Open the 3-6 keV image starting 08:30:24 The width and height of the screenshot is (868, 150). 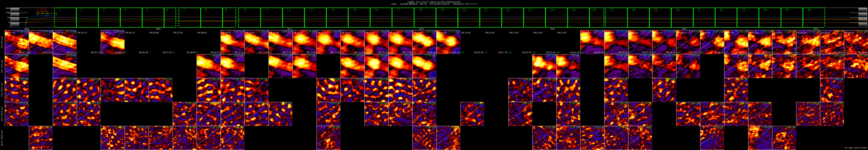click(736, 42)
